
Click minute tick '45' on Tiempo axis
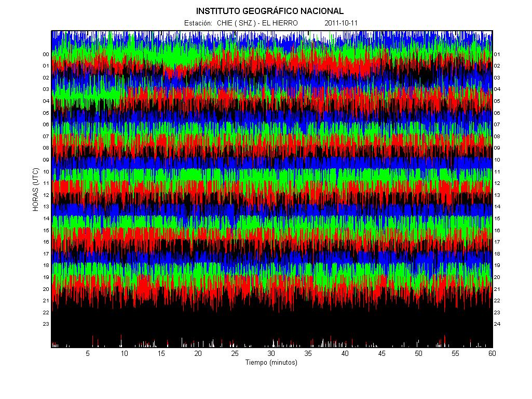click(x=381, y=353)
